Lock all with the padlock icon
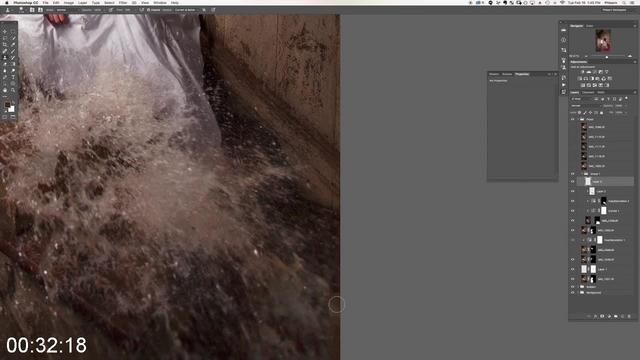The height and width of the screenshot is (360, 640). [601, 113]
